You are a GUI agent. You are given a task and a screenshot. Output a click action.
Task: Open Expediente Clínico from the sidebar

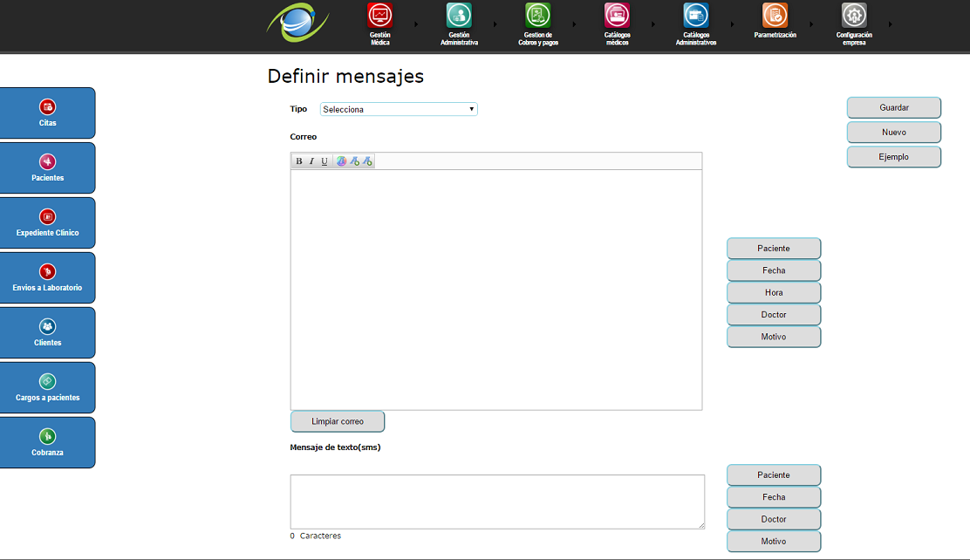coord(48,222)
